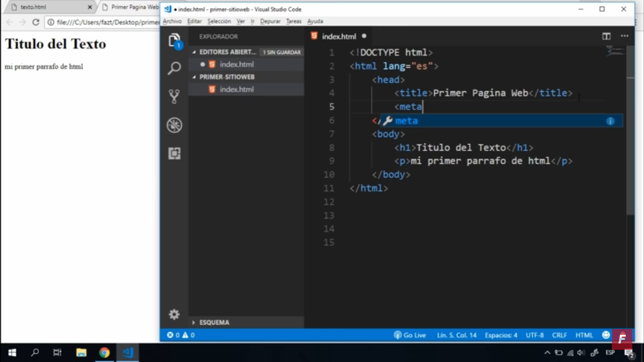This screenshot has width=644, height=362.
Task: Open the Depurar menu
Action: point(270,21)
